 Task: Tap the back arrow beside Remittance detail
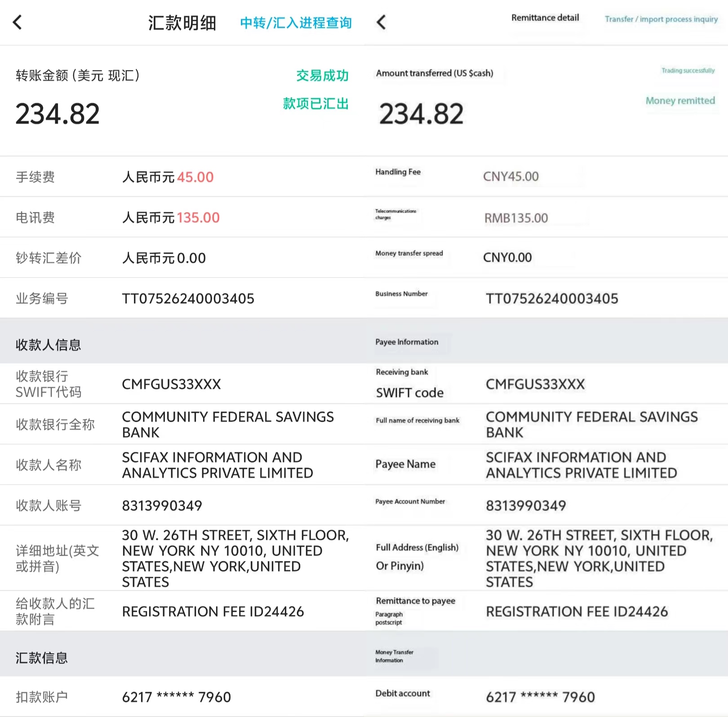pos(381,22)
